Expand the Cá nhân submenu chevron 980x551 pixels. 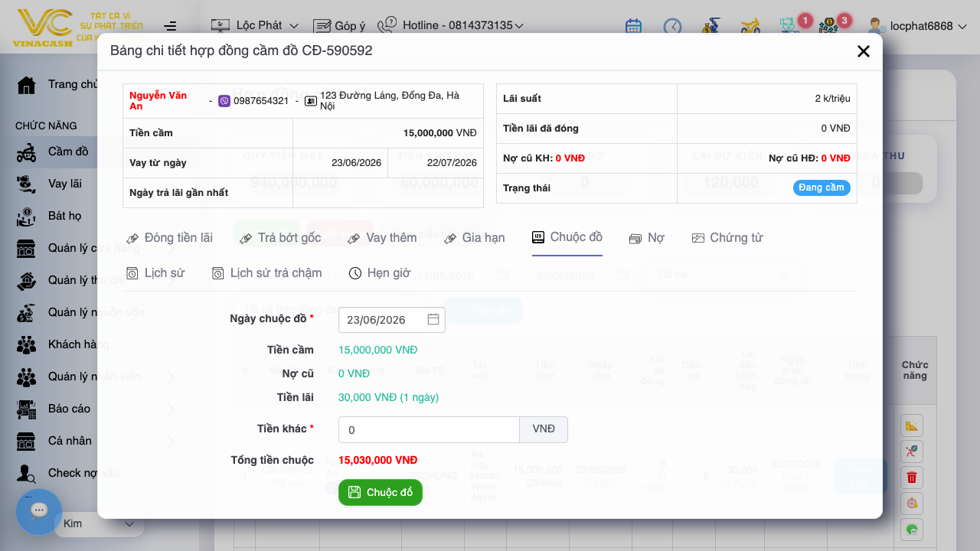coord(171,442)
